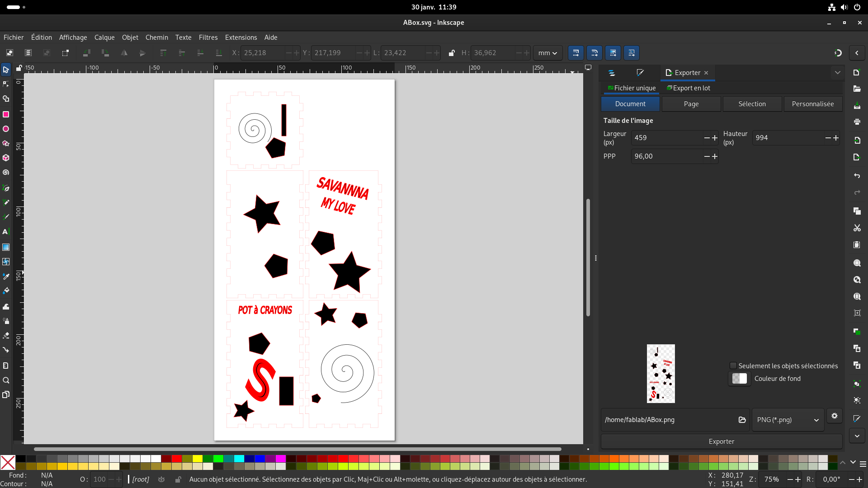
Task: Click the Cut scissors icon
Action: [x=857, y=228]
